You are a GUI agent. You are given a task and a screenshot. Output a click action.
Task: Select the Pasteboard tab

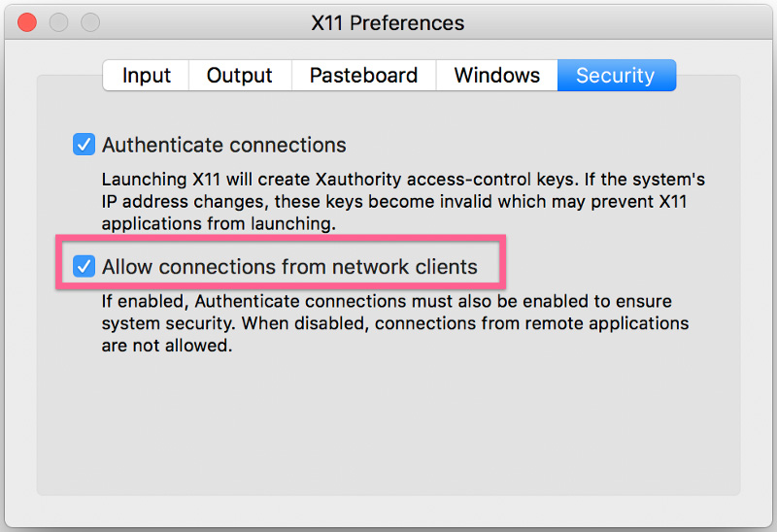click(363, 76)
